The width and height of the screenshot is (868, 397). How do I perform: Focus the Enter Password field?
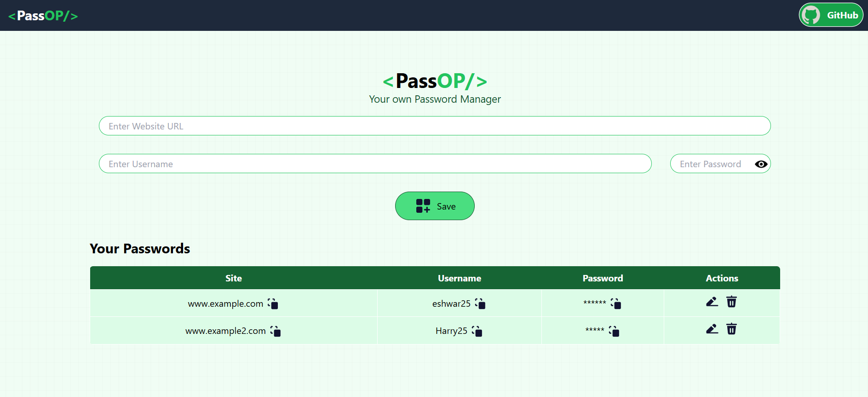click(x=720, y=163)
